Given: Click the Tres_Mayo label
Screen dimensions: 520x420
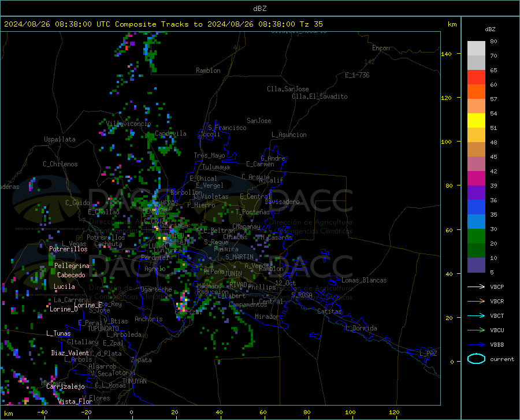Looking at the screenshot, I should click(x=209, y=155).
